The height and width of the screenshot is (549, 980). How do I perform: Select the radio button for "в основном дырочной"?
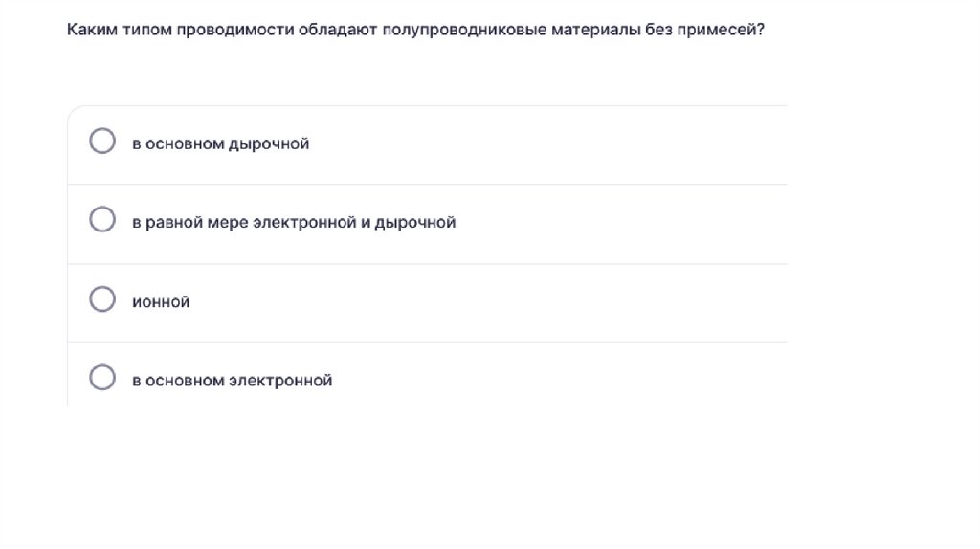point(102,143)
